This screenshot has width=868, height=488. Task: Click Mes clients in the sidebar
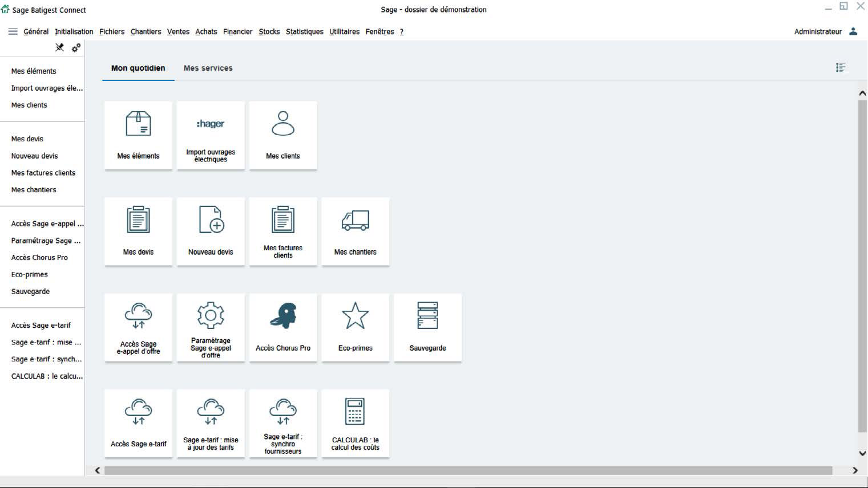(29, 105)
